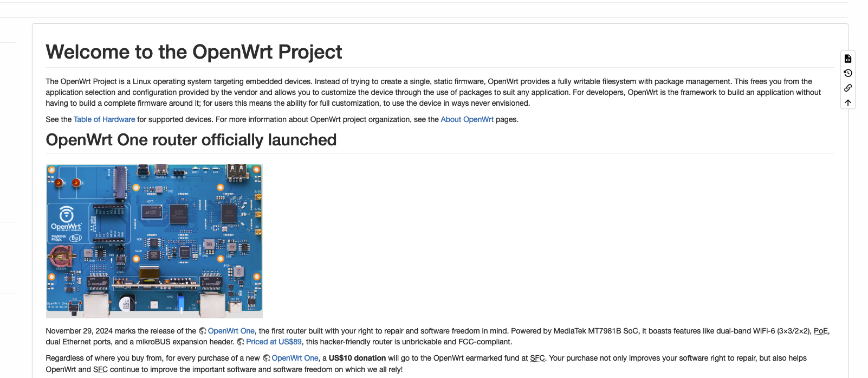
Task: Click the 'Welcome to the OpenWrt Project' heading
Action: coord(194,52)
